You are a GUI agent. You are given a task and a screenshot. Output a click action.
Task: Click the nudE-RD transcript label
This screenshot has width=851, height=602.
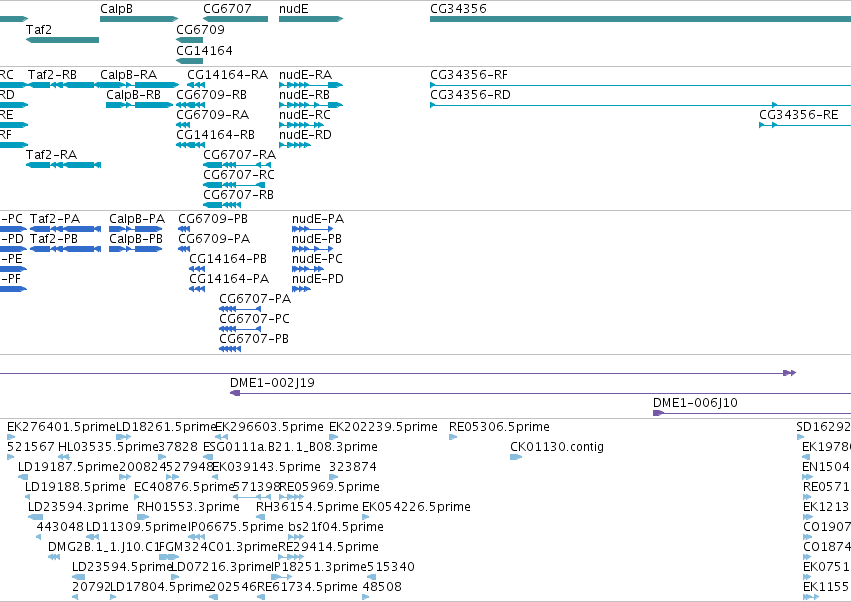[x=306, y=135]
